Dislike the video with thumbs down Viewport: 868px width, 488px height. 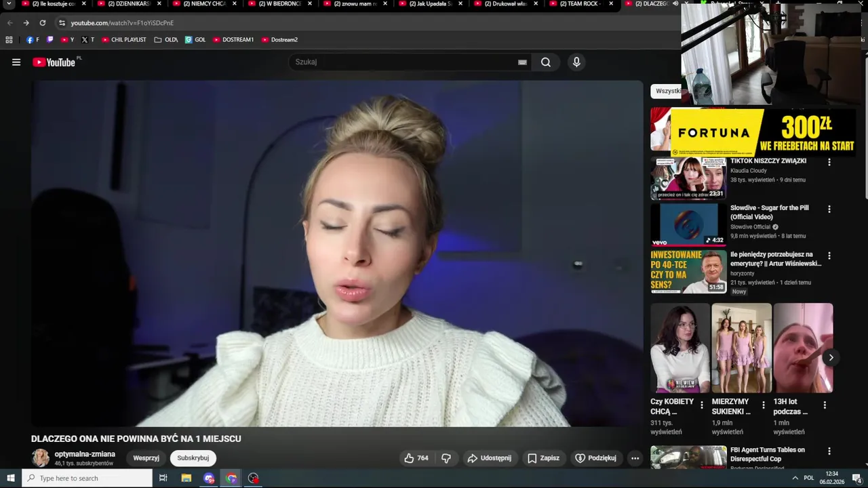446,458
